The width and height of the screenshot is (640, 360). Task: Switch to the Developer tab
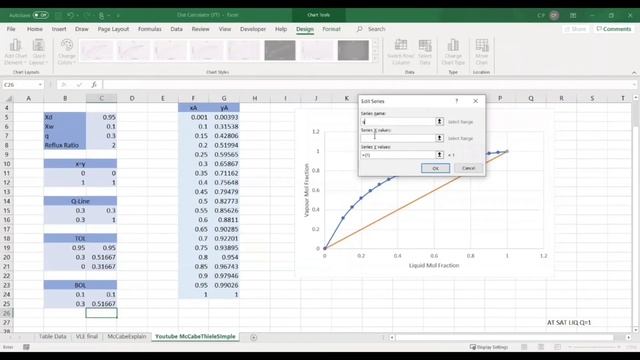click(x=253, y=29)
